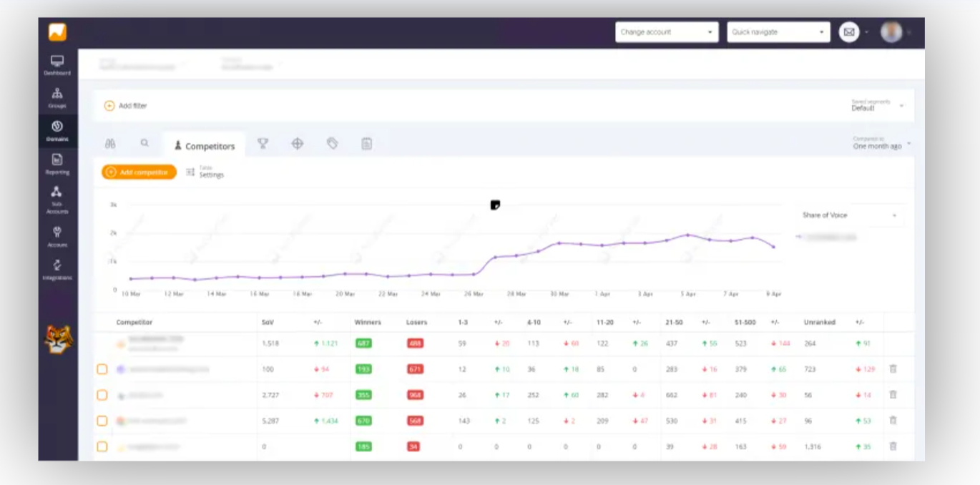Sort by the Losers column header
Screen dimensions: 980x485
coord(416,323)
